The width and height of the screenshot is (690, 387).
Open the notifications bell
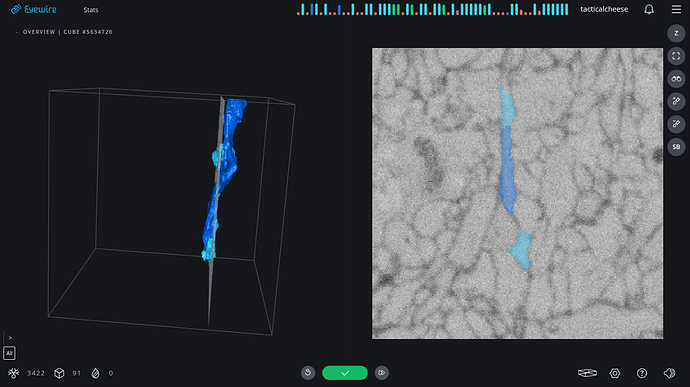point(649,9)
